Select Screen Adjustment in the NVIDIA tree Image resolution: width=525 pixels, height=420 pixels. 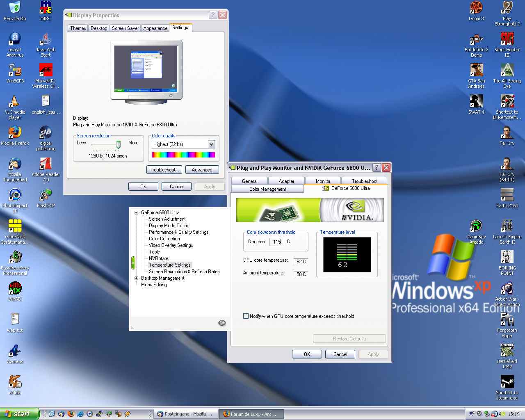167,219
